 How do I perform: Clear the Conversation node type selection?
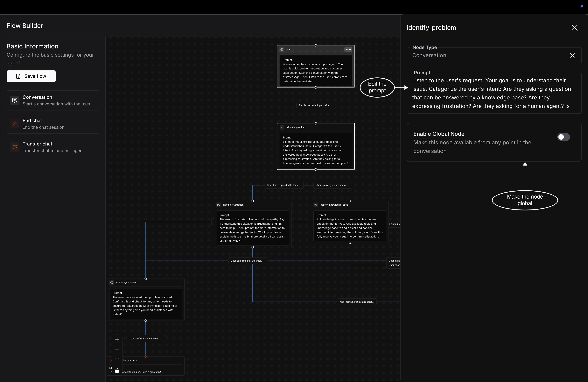[x=572, y=55]
